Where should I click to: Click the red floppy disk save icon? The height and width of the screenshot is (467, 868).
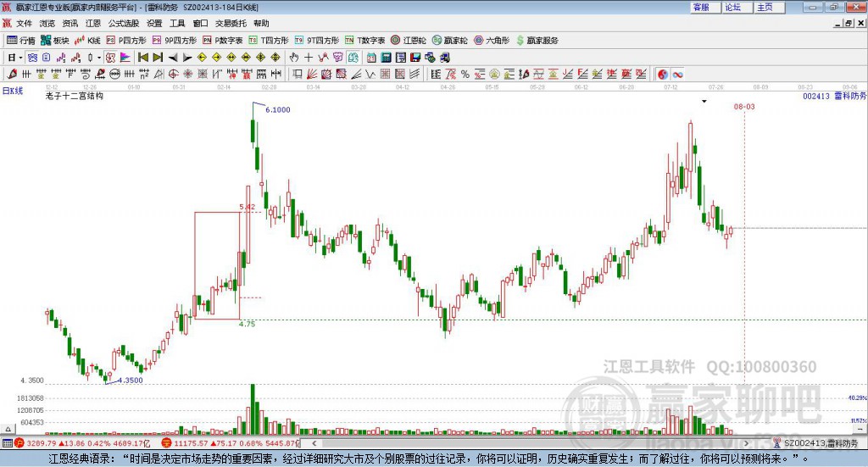415,58
